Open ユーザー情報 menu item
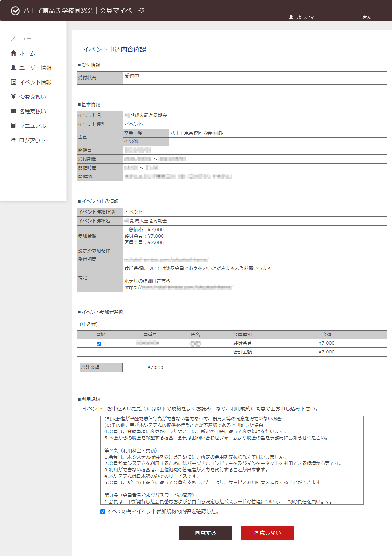392x556 pixels. (x=35, y=68)
